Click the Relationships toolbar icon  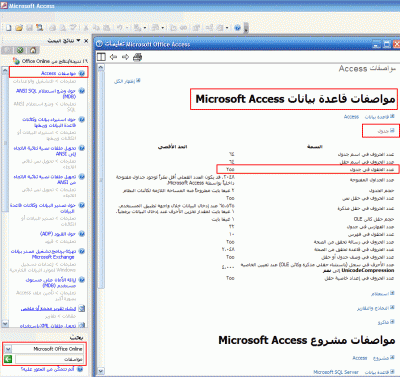point(209,28)
